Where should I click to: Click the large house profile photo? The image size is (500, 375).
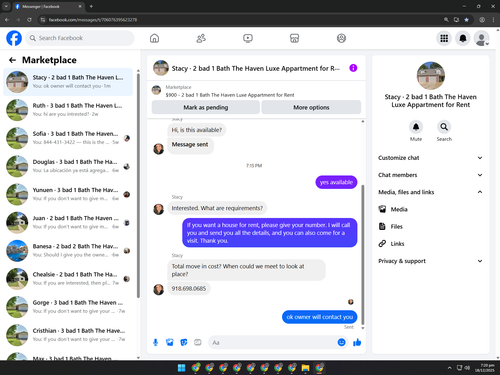pyautogui.click(x=431, y=76)
